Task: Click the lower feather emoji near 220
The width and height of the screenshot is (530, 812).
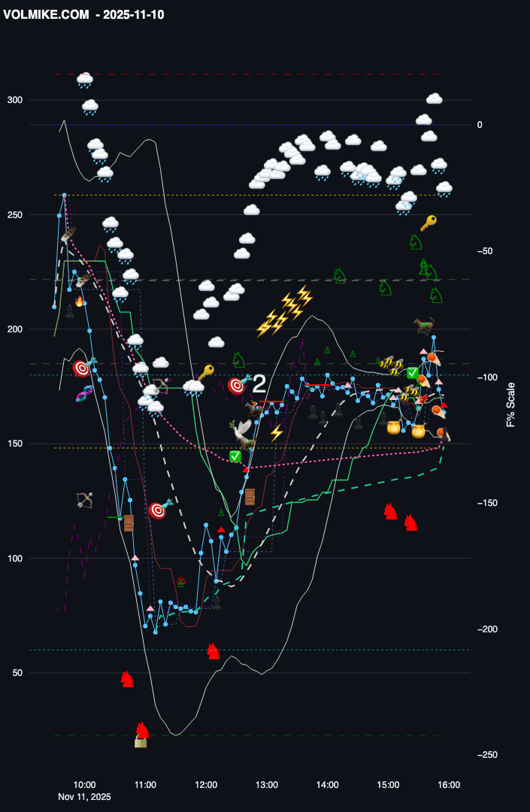Action: 83,280
